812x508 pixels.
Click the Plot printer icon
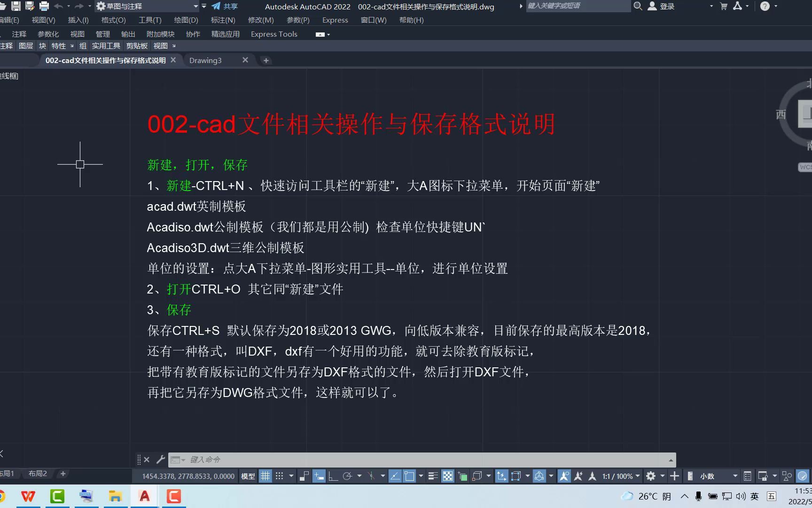pyautogui.click(x=44, y=6)
